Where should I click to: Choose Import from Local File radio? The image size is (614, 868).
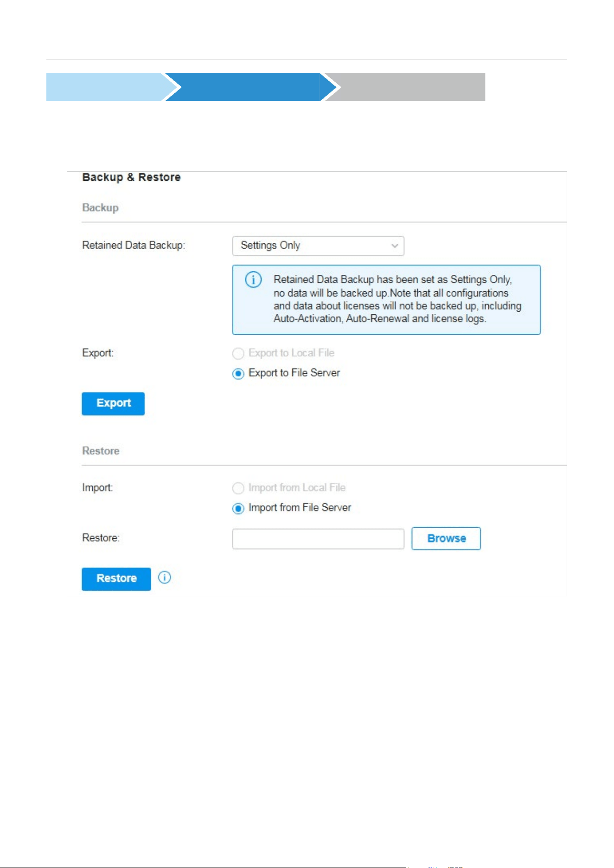(238, 488)
